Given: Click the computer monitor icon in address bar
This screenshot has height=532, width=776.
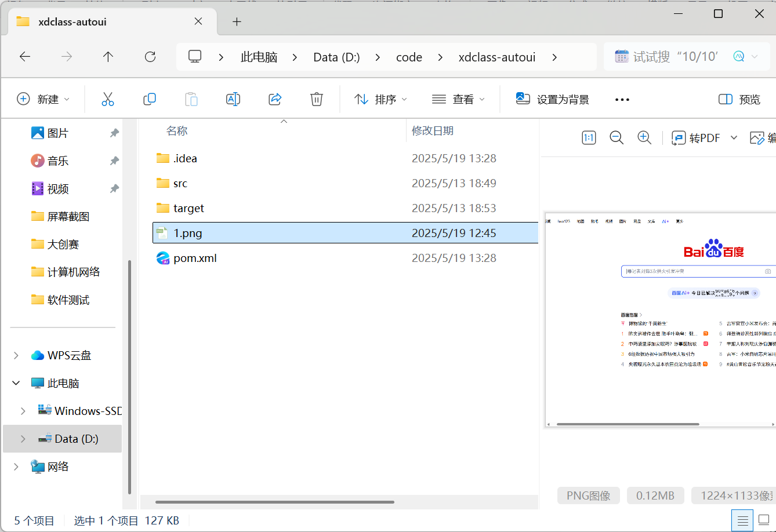Looking at the screenshot, I should point(195,57).
